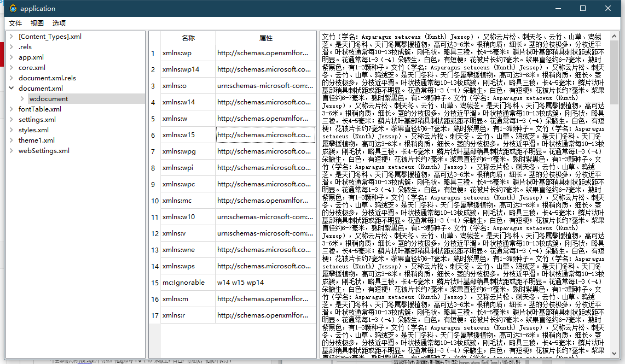Open the 选项 menu
This screenshot has height=364, width=625.
click(x=59, y=23)
